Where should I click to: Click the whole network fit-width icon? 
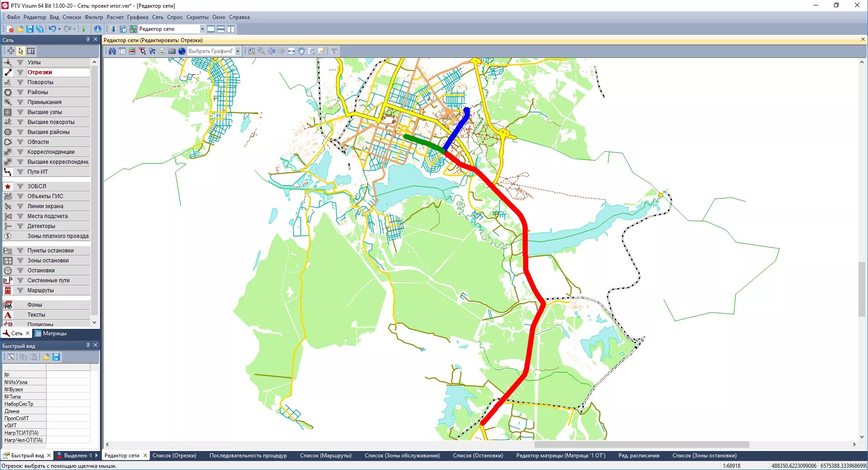[x=291, y=51]
